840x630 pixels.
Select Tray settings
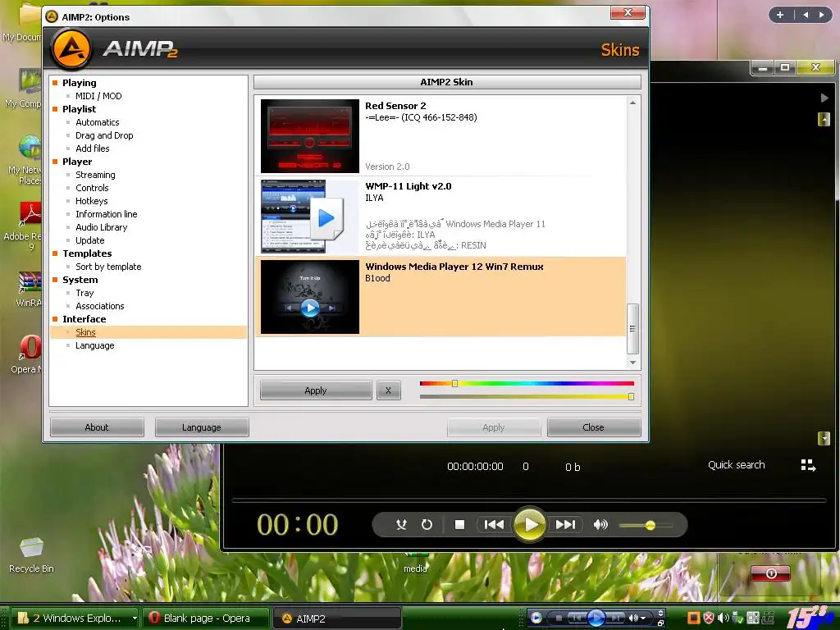point(84,293)
